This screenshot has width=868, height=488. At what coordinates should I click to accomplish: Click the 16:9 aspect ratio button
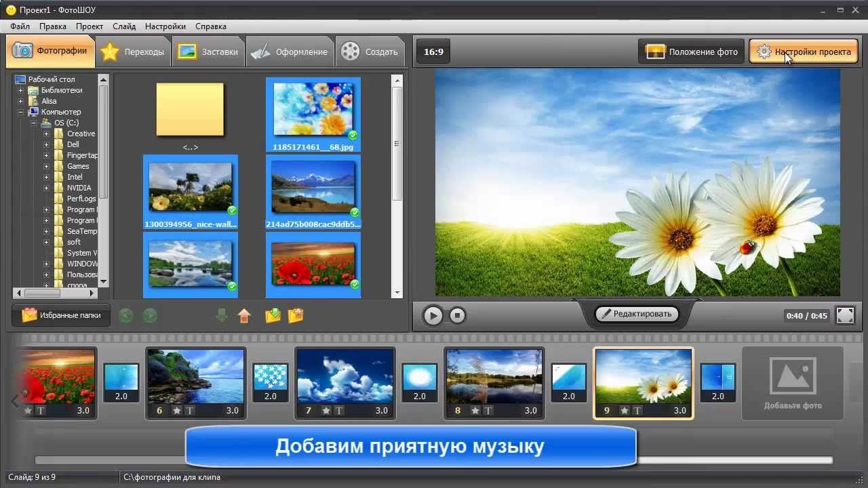coord(433,52)
